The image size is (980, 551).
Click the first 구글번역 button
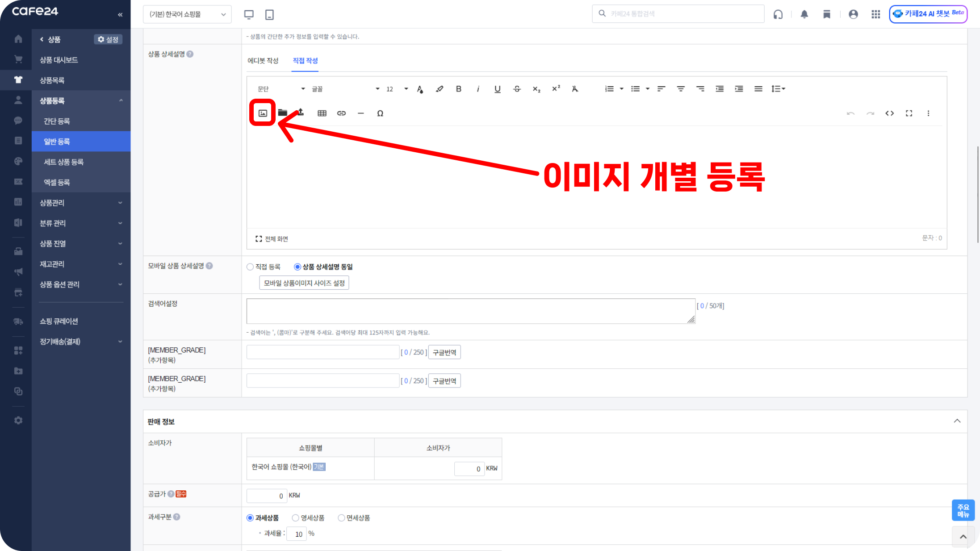click(444, 352)
